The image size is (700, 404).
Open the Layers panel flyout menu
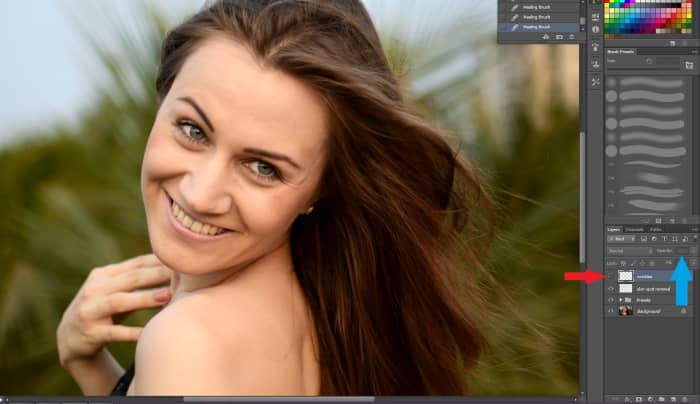click(695, 229)
